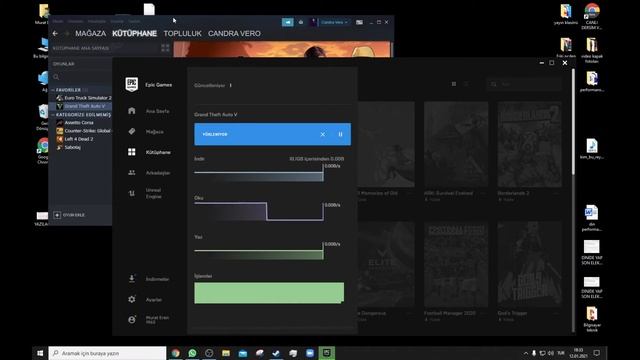Open the Football Manager 2020 game cover
This screenshot has height=360, width=640.
(x=456, y=264)
